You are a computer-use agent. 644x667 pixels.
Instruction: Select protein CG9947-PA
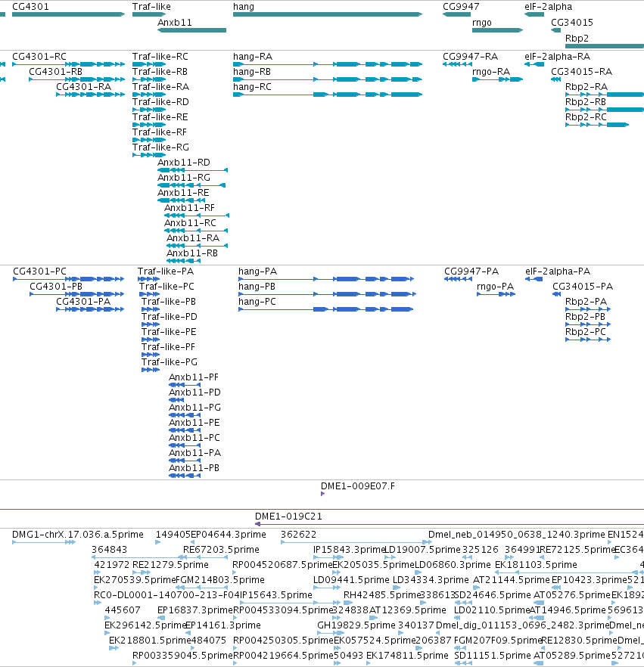tap(459, 279)
